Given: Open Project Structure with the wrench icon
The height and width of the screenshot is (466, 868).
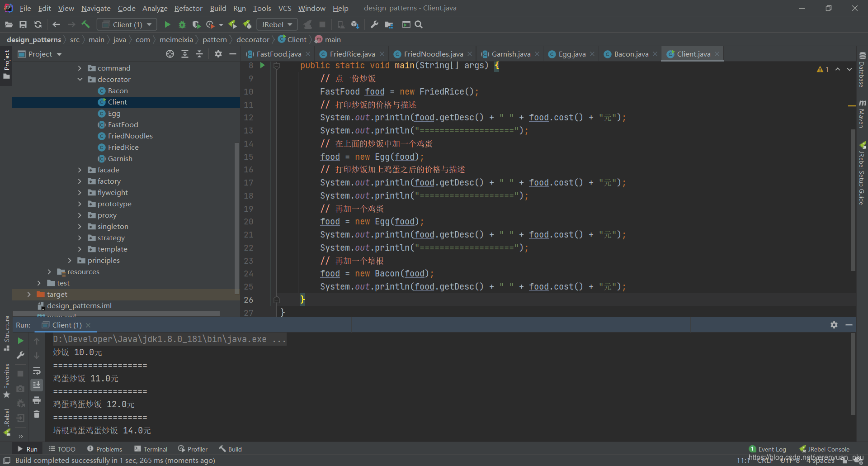Looking at the screenshot, I should coord(374,24).
